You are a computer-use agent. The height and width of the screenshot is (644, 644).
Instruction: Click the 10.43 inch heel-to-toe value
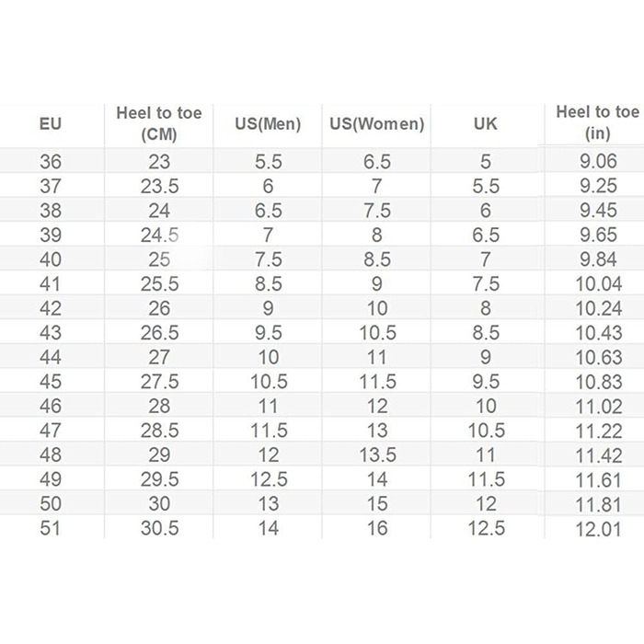pos(597,333)
